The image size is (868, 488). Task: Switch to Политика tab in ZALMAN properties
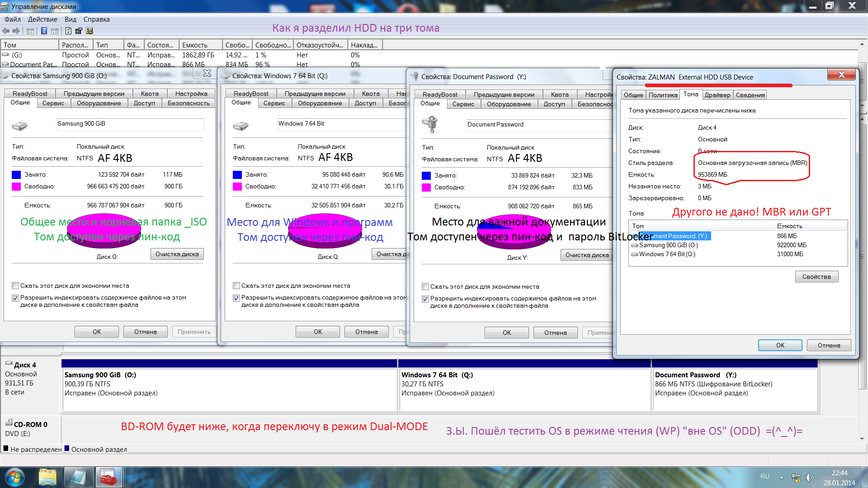coord(663,95)
